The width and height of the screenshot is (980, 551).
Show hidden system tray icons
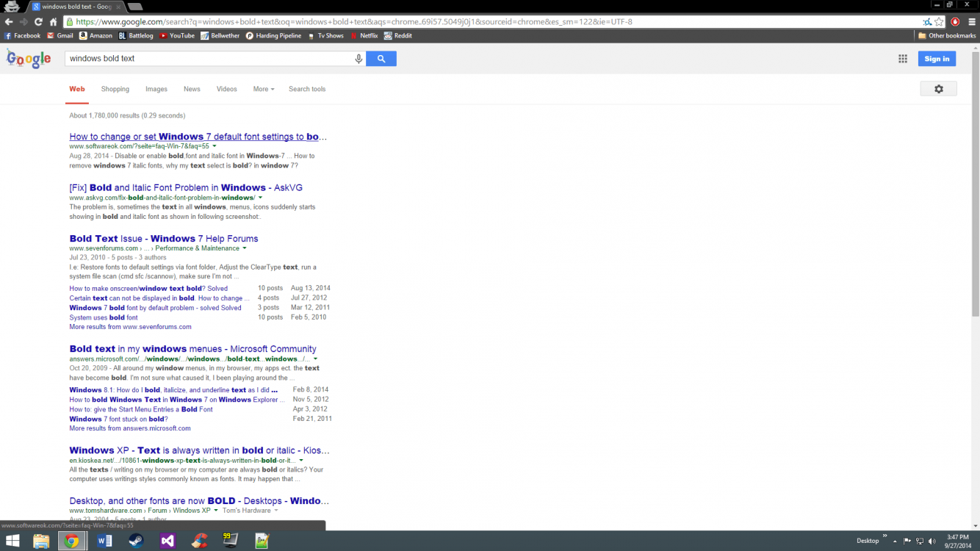tap(896, 541)
